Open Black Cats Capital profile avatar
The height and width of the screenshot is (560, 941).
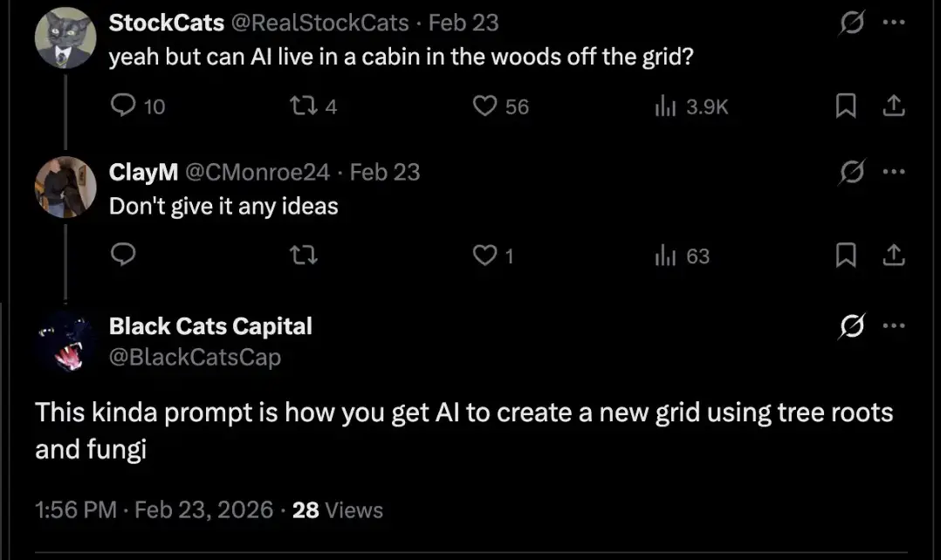pos(65,340)
